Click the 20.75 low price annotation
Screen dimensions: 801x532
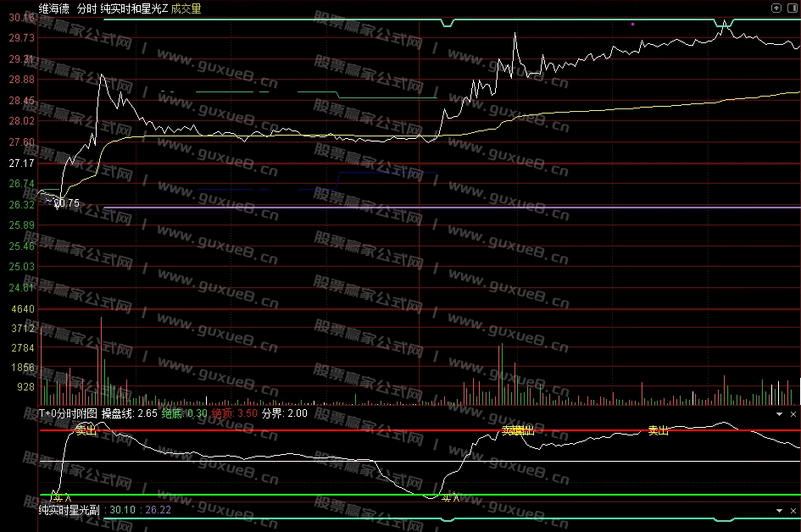click(65, 202)
